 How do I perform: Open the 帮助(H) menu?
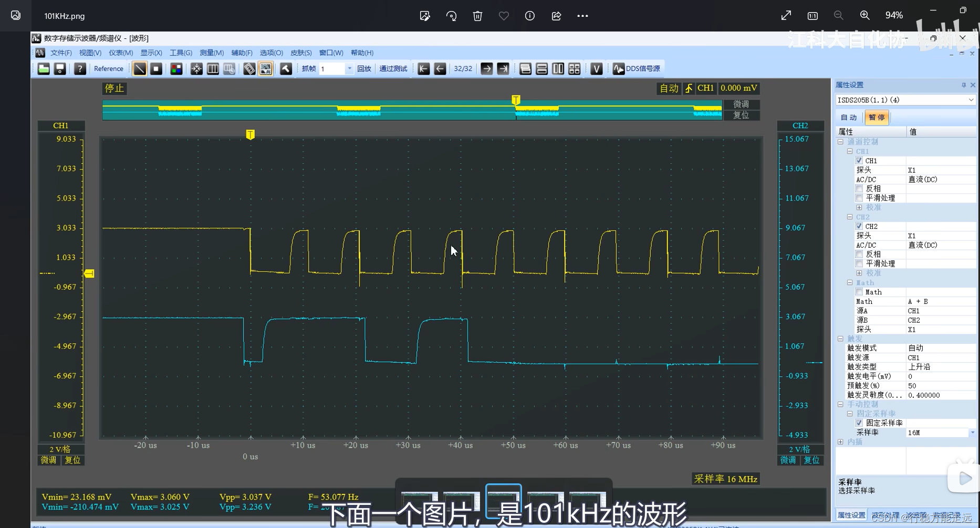pos(362,53)
